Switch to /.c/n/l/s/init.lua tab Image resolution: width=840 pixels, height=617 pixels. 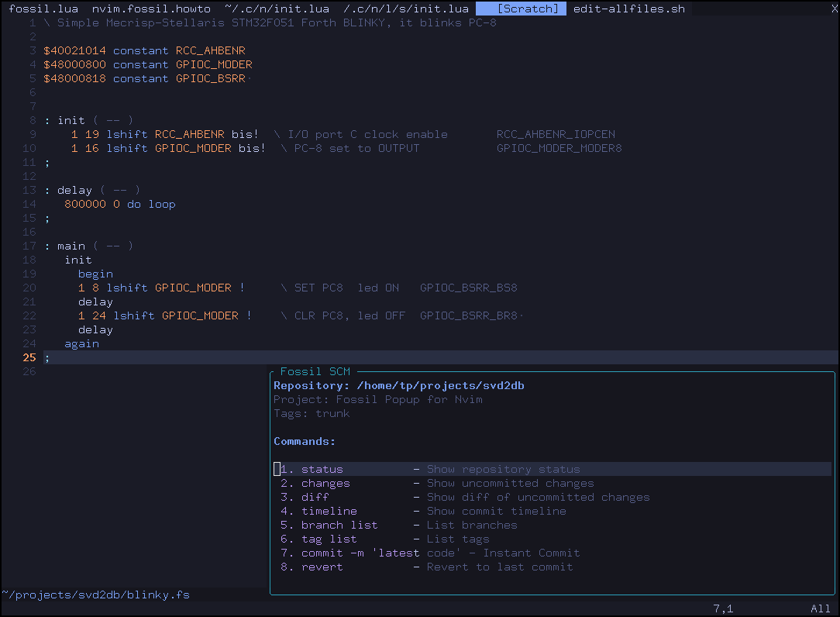pos(405,9)
